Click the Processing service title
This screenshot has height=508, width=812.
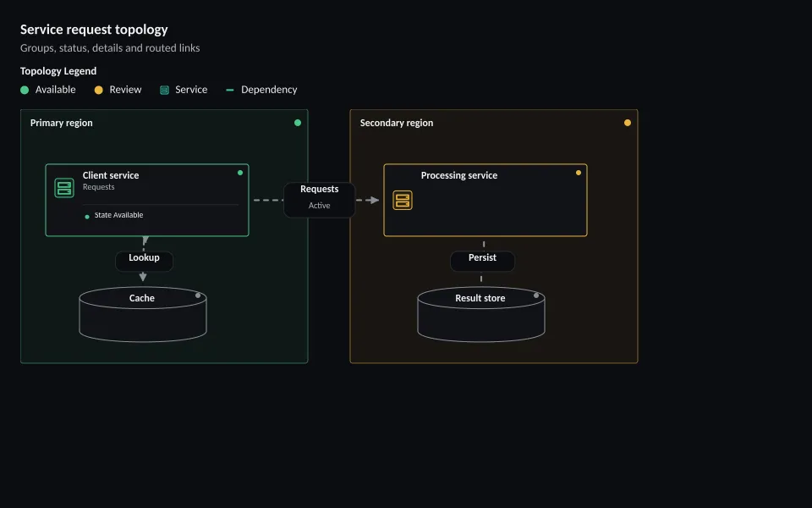[458, 175]
